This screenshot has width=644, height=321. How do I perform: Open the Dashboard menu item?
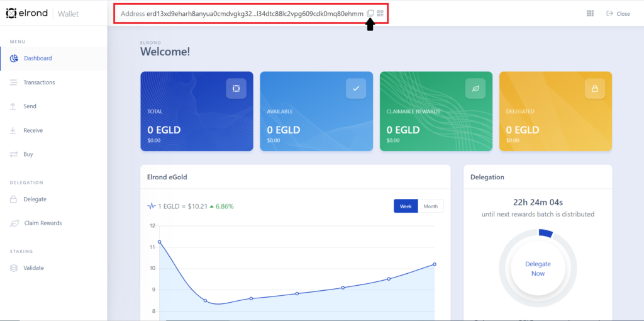[x=53, y=59]
